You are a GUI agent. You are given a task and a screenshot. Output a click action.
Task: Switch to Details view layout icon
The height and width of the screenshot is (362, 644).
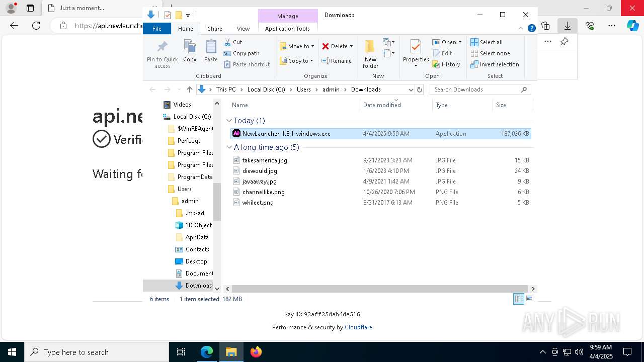click(519, 299)
